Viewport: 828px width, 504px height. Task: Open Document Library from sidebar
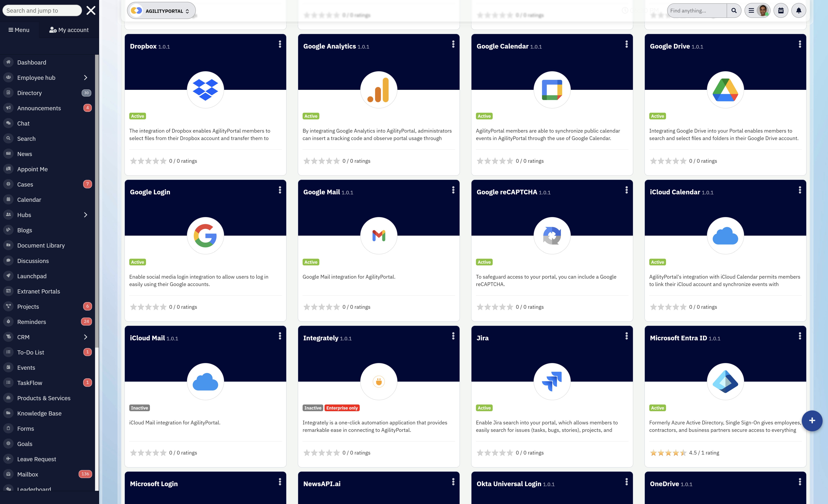(41, 245)
